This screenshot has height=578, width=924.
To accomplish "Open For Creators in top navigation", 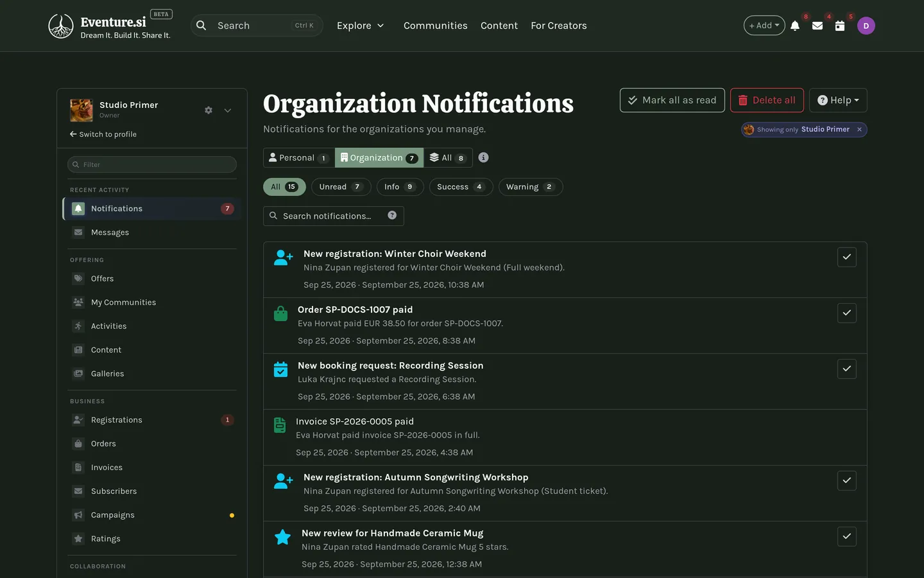I will tap(559, 26).
